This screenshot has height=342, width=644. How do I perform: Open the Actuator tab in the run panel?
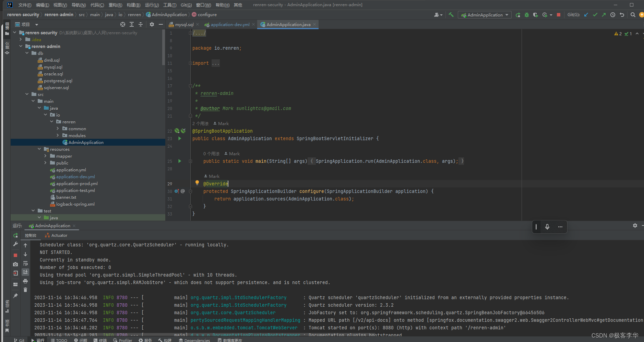point(56,235)
